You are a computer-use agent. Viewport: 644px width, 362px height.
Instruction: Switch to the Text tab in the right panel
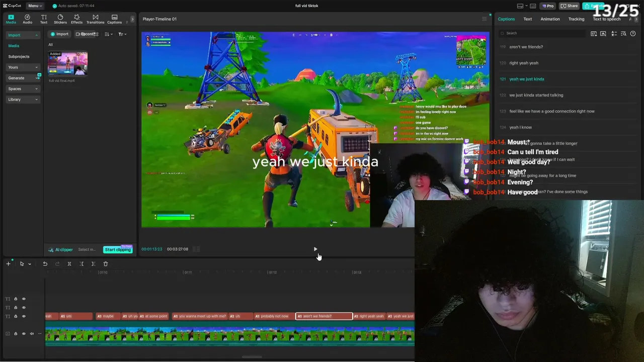click(527, 19)
